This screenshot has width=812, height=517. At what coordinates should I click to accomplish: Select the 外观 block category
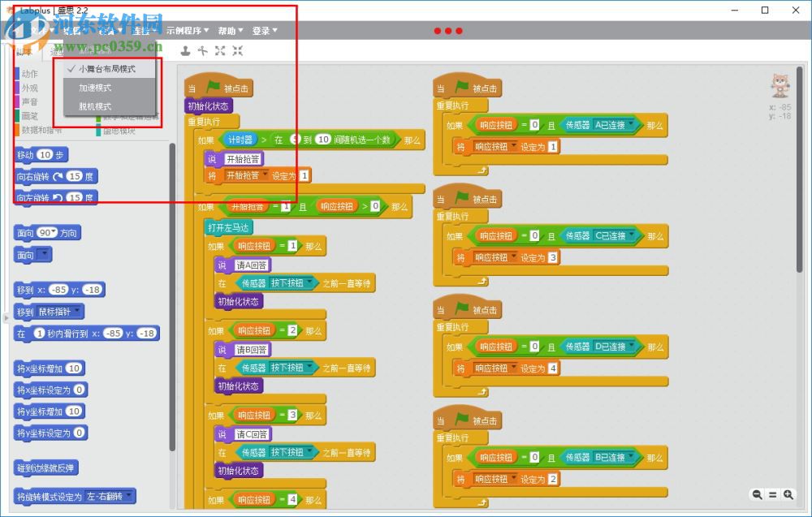[29, 88]
